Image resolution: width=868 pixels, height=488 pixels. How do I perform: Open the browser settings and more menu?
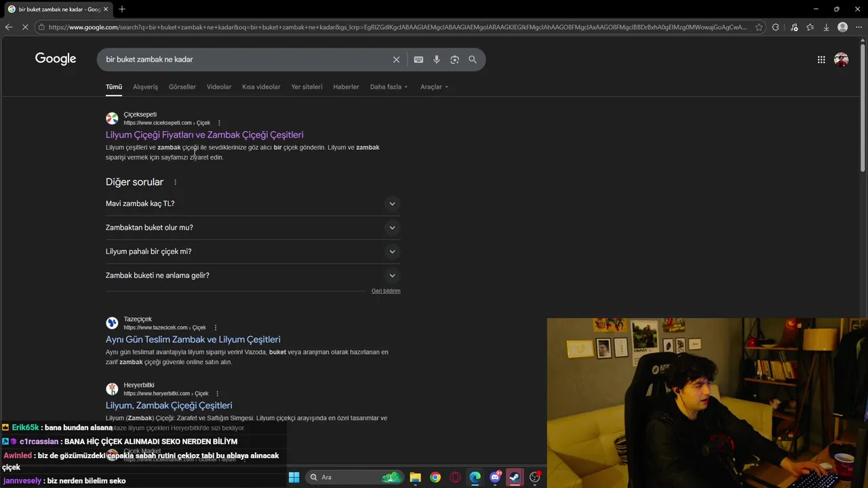point(859,27)
